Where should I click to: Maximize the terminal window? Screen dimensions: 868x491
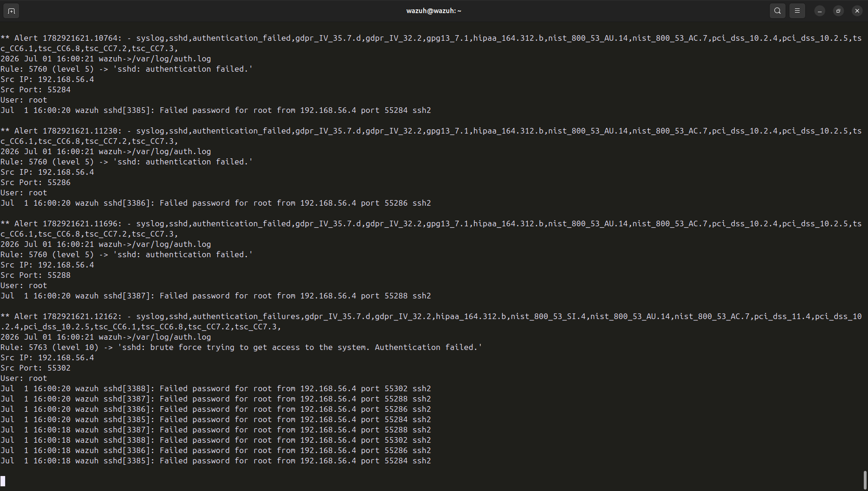[x=839, y=11]
